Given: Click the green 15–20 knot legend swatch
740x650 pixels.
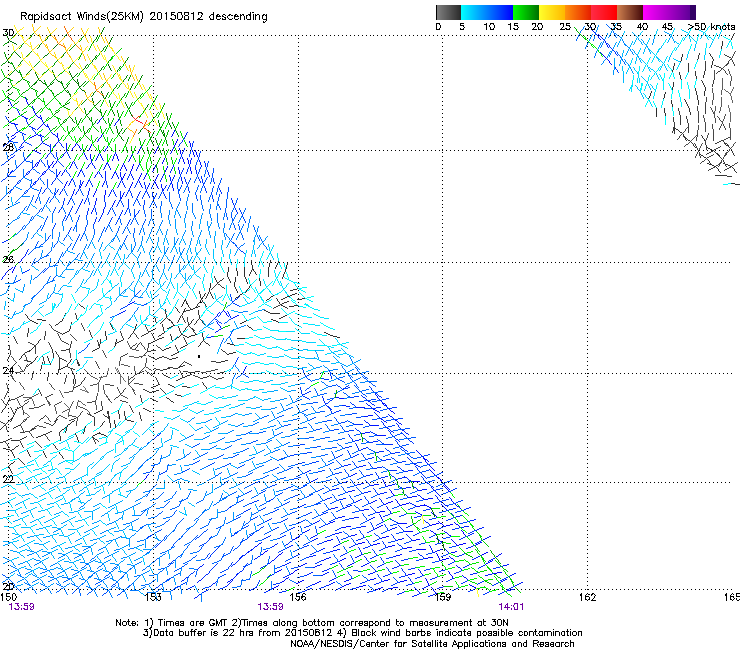Looking at the screenshot, I should pos(526,12).
